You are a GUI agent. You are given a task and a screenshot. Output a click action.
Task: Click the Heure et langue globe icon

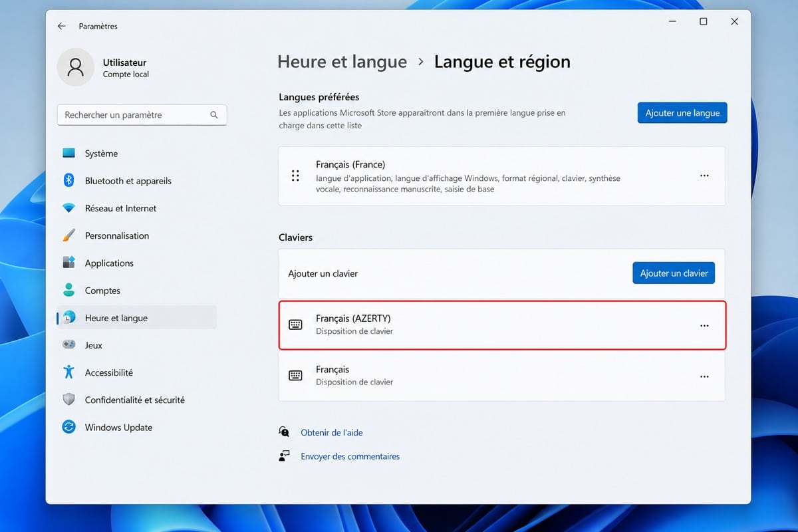70,318
